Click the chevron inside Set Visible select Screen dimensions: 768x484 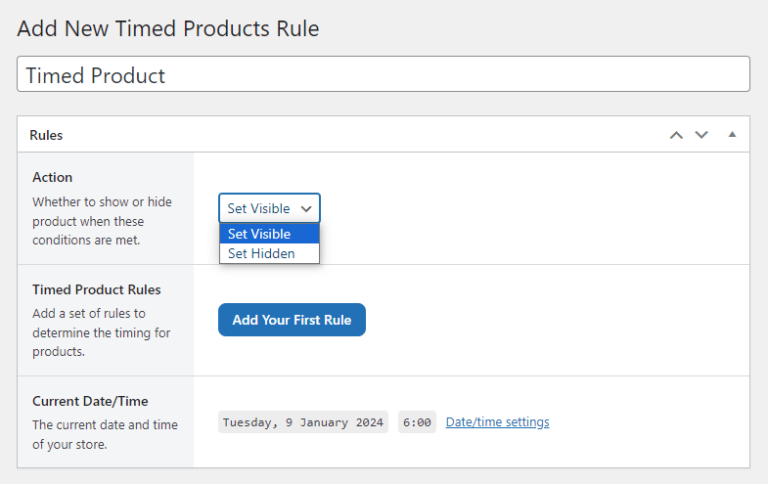point(306,208)
